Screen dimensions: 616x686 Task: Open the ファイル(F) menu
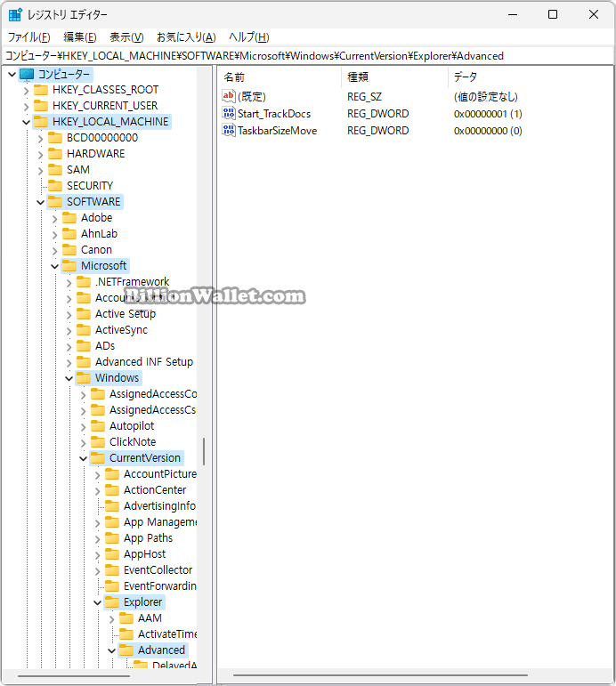(28, 37)
